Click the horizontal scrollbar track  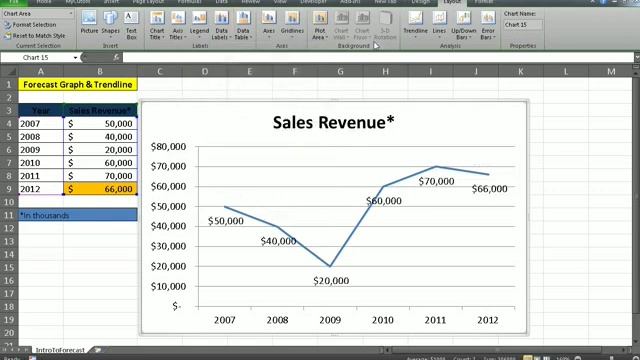click(496, 350)
